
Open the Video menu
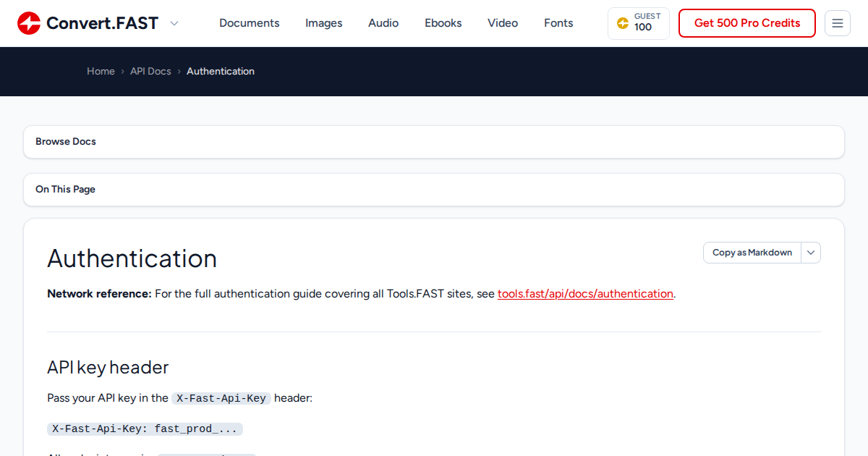click(503, 23)
